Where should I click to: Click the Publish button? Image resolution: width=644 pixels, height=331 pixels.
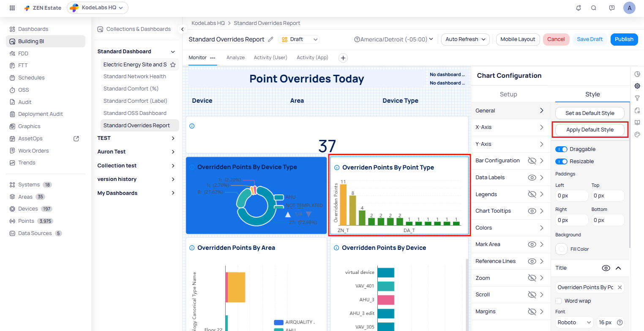coord(624,39)
